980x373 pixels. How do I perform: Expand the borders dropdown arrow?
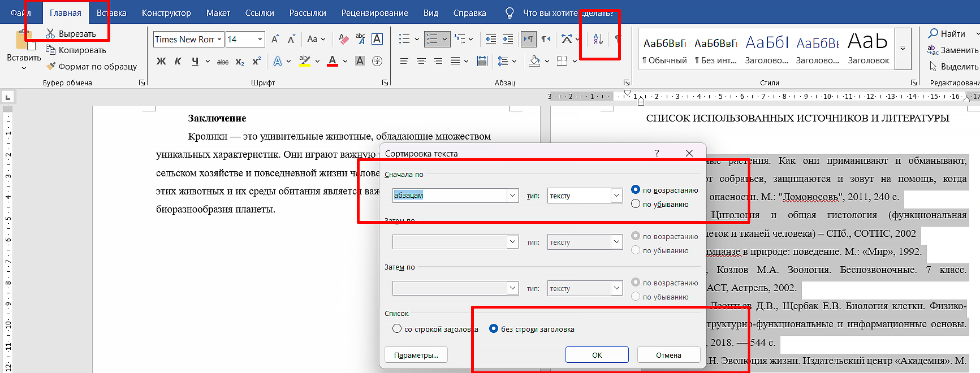point(575,61)
